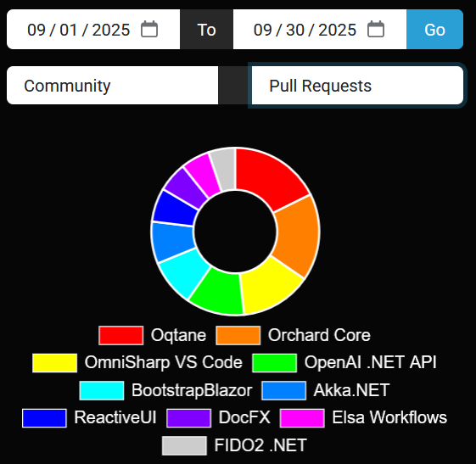The width and height of the screenshot is (476, 464).
Task: Toggle the FIDO2 .NET legend swatch
Action: [x=184, y=446]
